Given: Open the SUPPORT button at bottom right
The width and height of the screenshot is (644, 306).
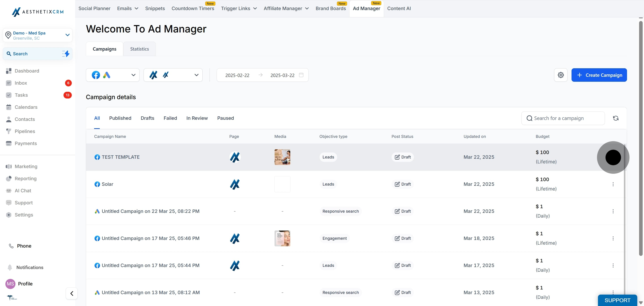Looking at the screenshot, I should (x=617, y=300).
